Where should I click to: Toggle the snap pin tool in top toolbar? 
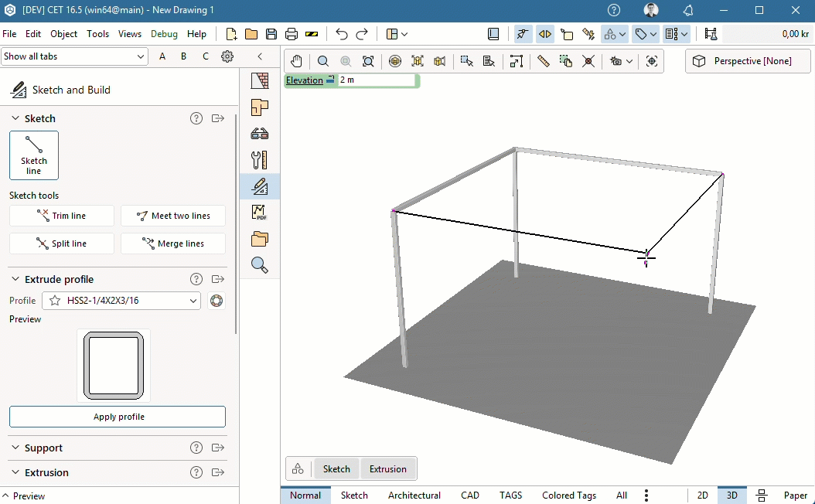coord(523,34)
